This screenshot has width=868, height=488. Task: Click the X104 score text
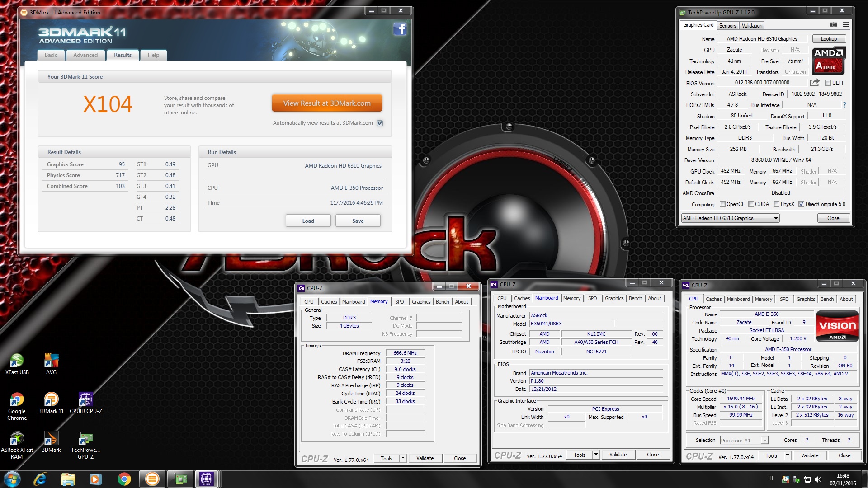[x=107, y=104]
